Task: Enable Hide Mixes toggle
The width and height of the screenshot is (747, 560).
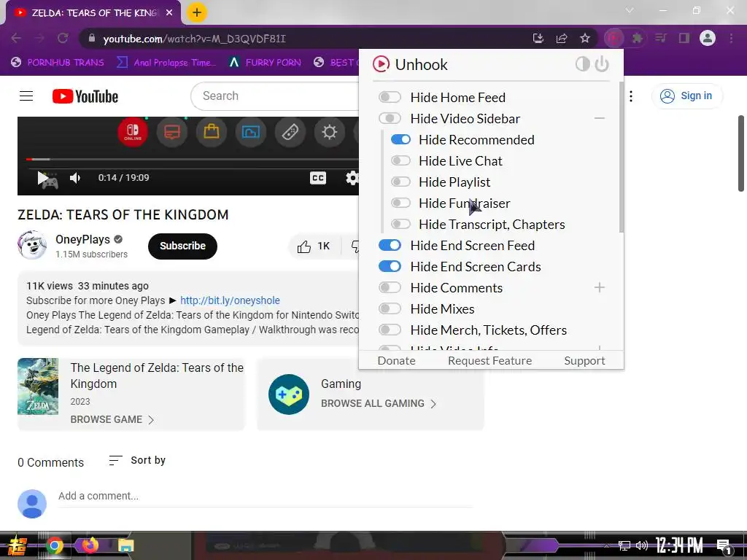Action: click(390, 308)
